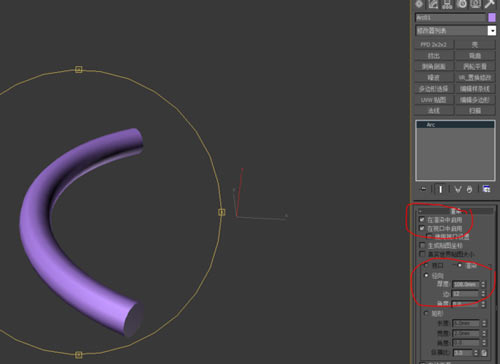
Task: Open configure modifier sets icon
Action: click(486, 189)
